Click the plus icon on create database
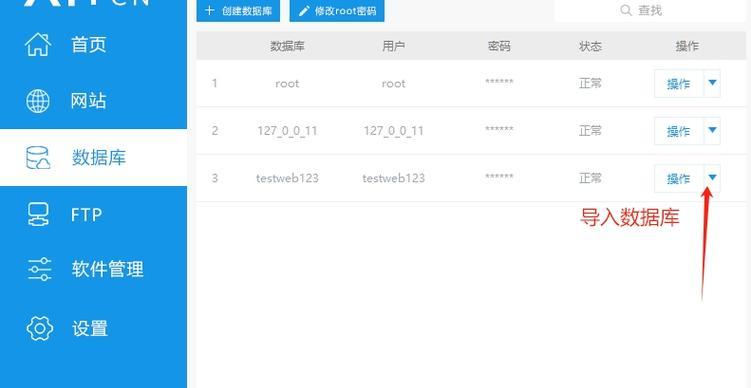Image resolution: width=751 pixels, height=388 pixels. point(209,11)
